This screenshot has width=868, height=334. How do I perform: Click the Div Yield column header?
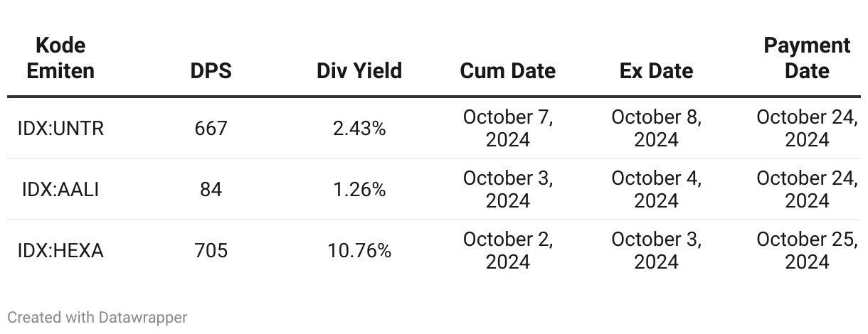click(359, 71)
